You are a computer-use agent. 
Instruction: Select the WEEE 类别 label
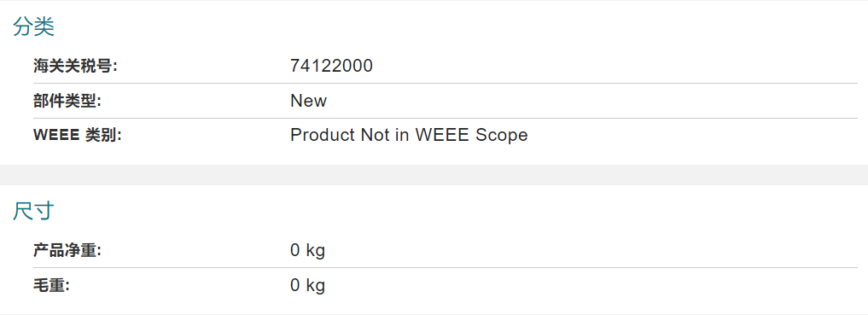pos(77,135)
